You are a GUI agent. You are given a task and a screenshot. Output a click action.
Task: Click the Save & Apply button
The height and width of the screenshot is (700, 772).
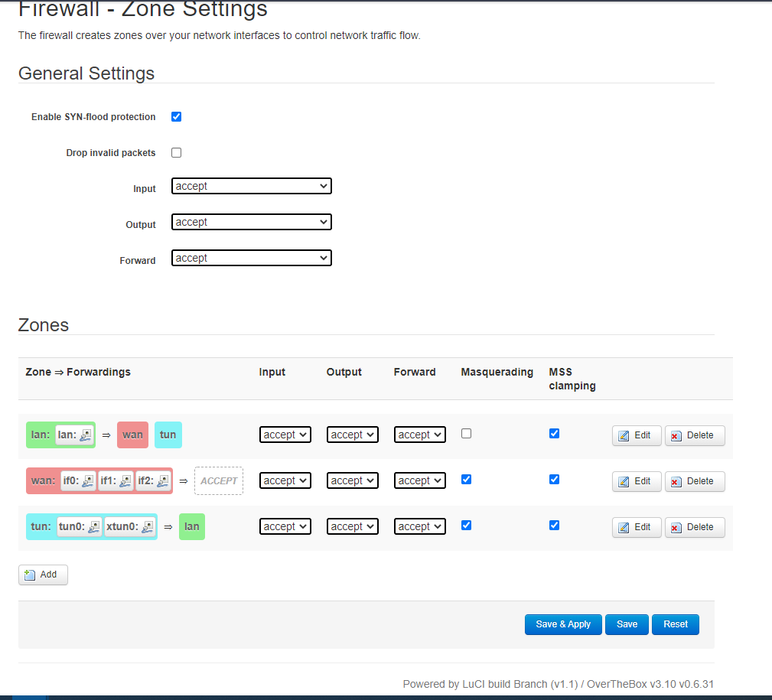(x=563, y=624)
